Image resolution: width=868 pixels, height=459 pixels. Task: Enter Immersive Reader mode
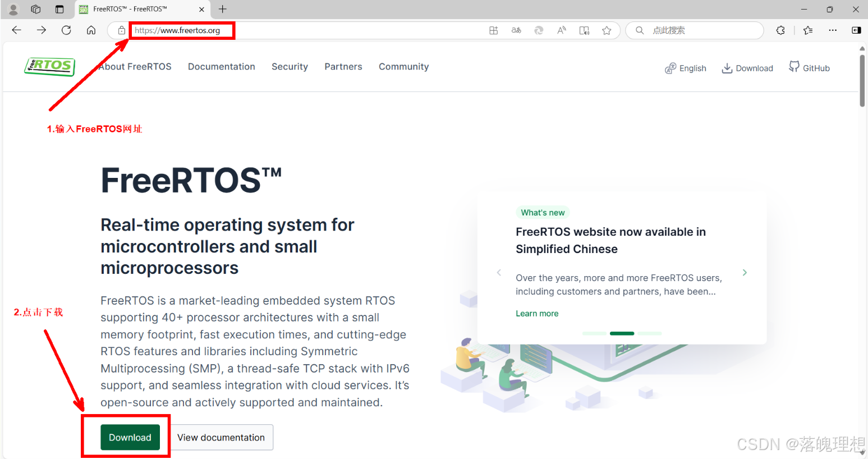[584, 30]
